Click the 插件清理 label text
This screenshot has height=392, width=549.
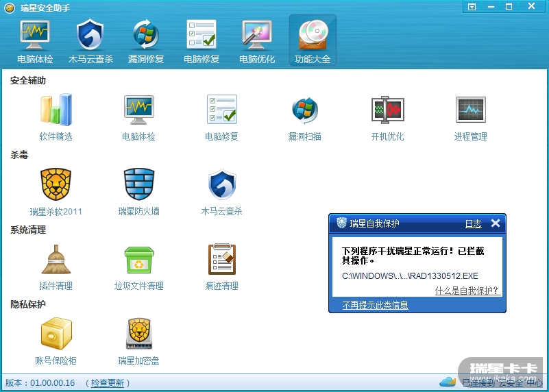(56, 286)
